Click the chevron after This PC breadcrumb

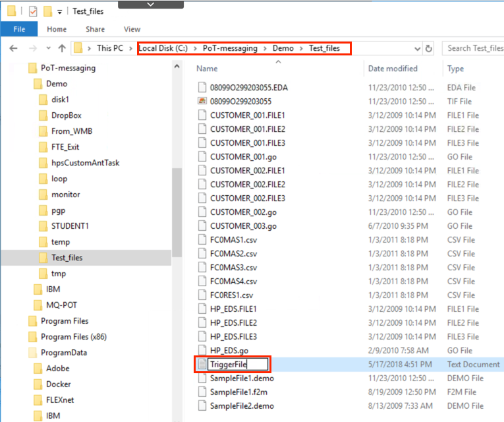pyautogui.click(x=130, y=49)
